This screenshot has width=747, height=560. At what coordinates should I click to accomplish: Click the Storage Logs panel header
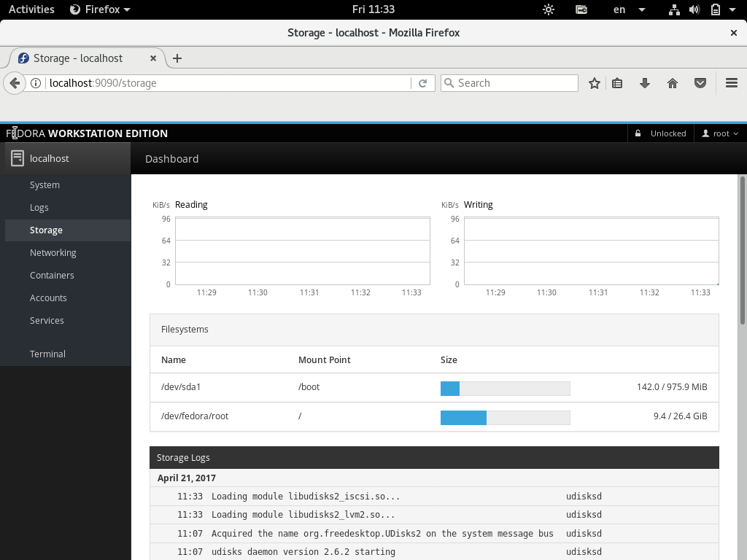pos(434,458)
